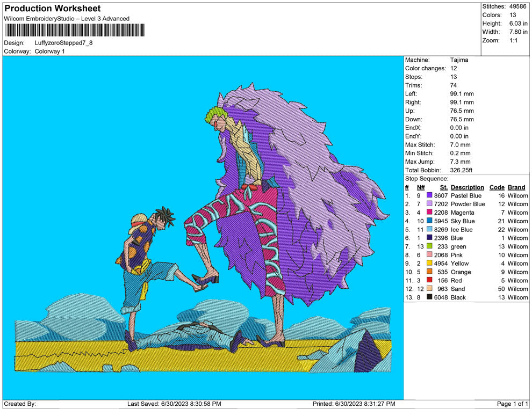The height and width of the screenshot is (409, 532).
Task: Select the Black thread swatch in row 13
Action: tap(429, 297)
